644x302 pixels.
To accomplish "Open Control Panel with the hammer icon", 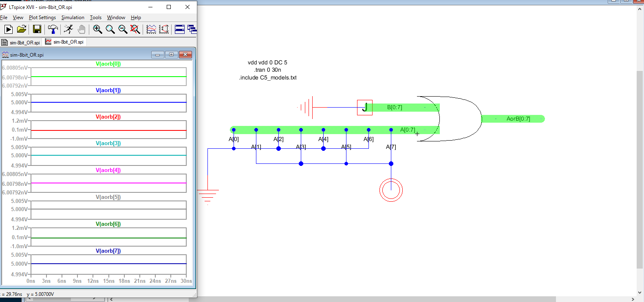I will coord(53,29).
